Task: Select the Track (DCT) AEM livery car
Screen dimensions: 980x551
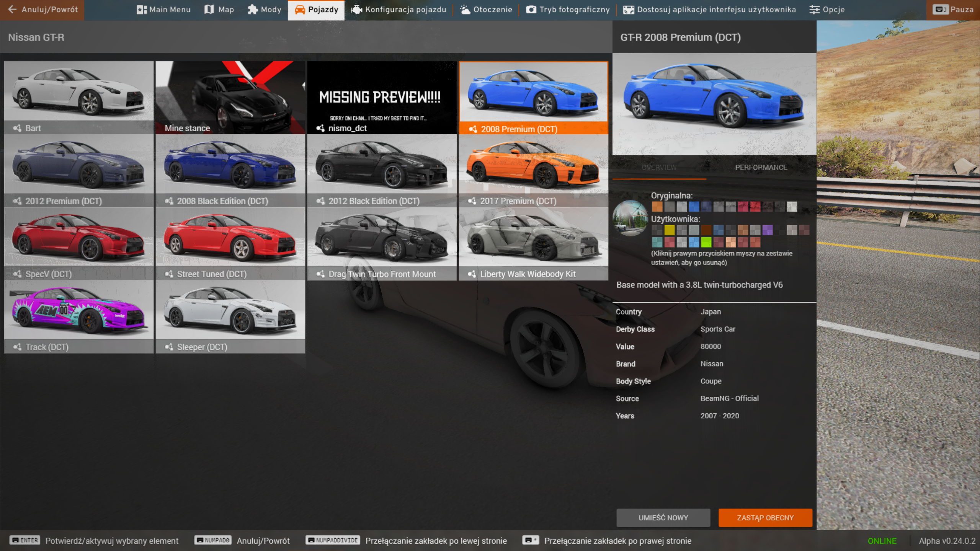Action: click(79, 317)
